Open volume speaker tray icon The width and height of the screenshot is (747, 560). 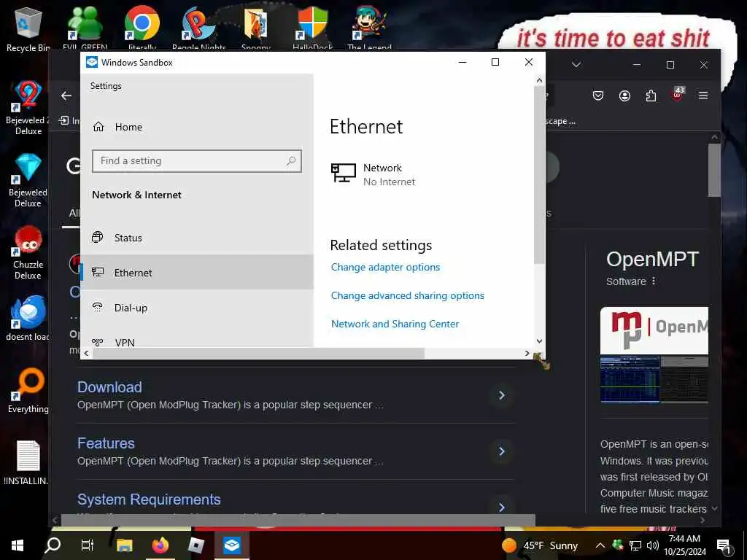click(x=653, y=545)
